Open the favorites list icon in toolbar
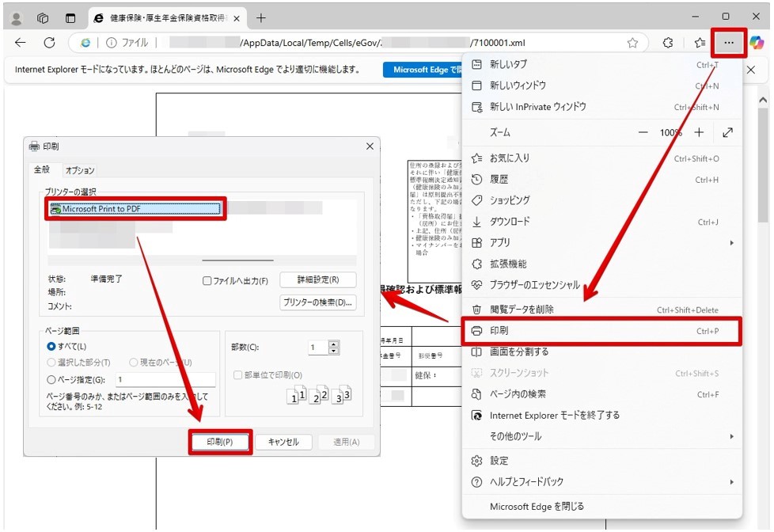Image resolution: width=774 pixels, height=532 pixels. (700, 43)
